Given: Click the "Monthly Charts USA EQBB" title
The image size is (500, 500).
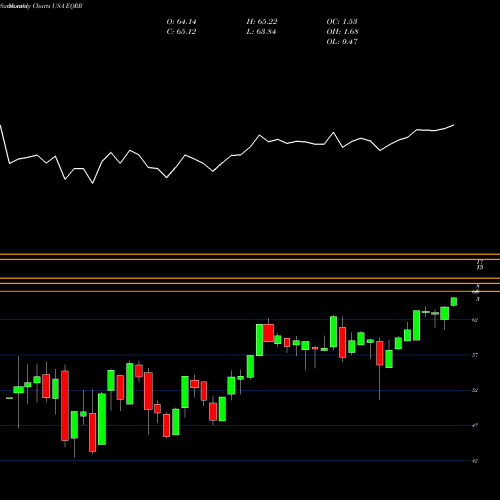Looking at the screenshot, I should (x=44, y=6).
